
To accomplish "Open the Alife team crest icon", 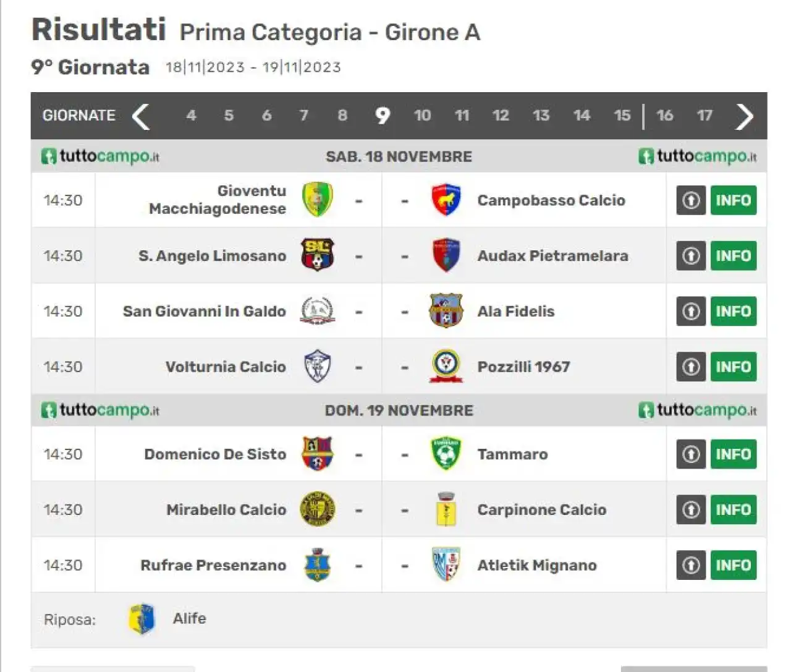I will point(142,619).
